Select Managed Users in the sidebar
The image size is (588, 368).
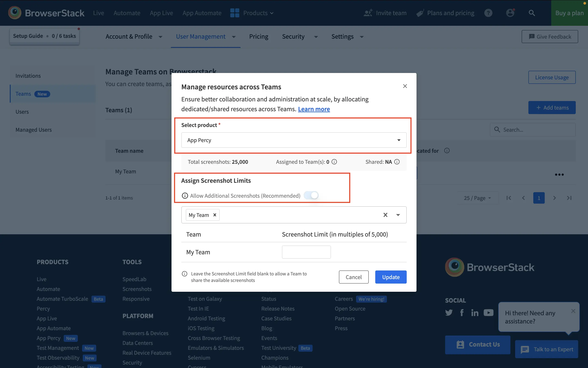(53, 130)
